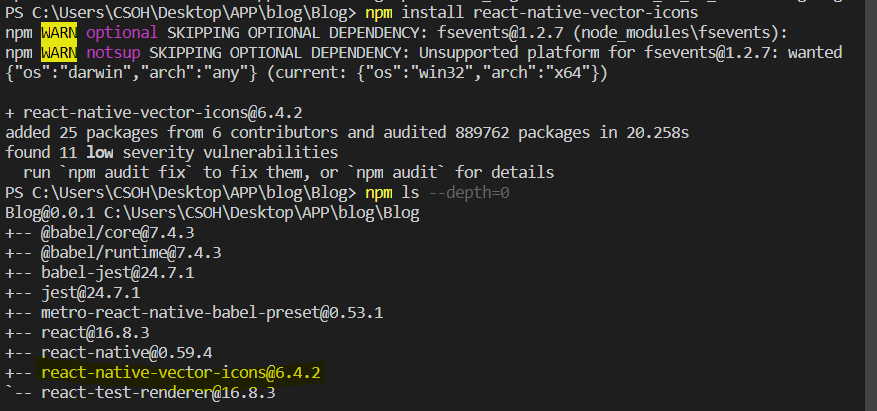Click 'audited 889762 packages in 20.258s' text
877x411 pixels.
pos(536,133)
